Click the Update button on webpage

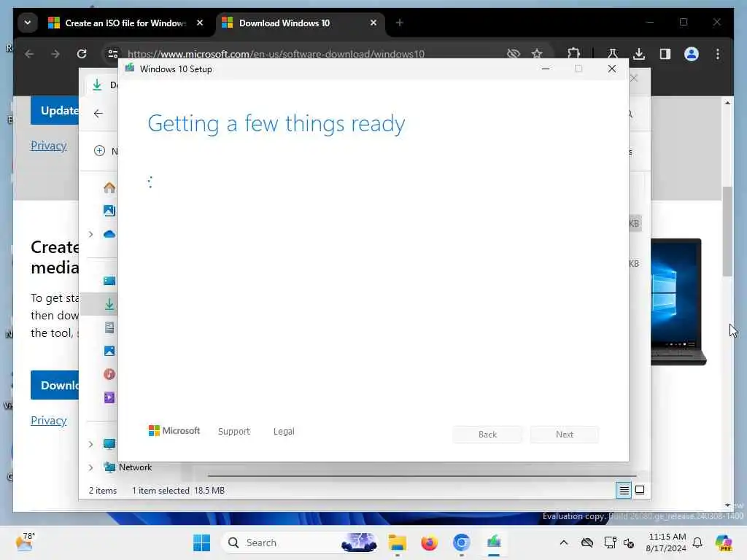point(55,110)
